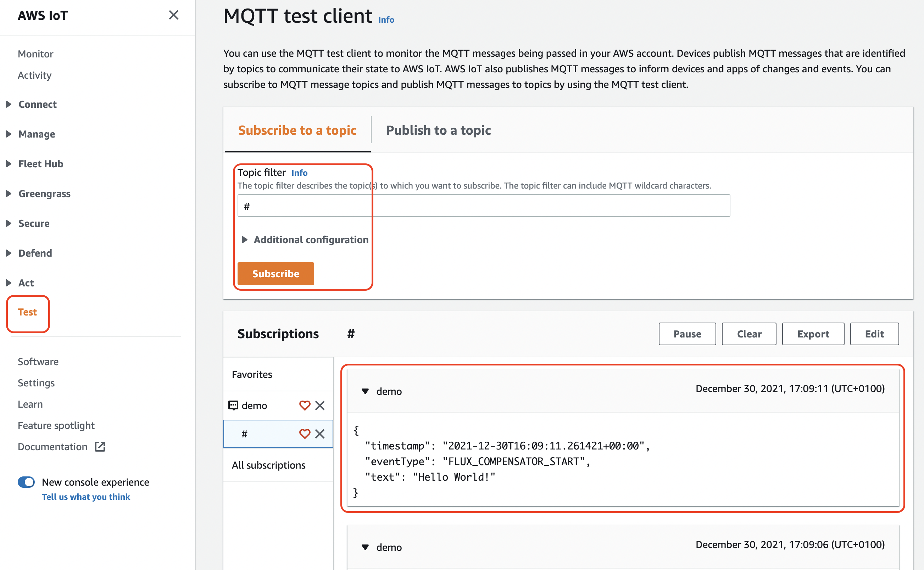Favorite the demo subscription with heart icon
This screenshot has height=570, width=924.
[x=305, y=405]
